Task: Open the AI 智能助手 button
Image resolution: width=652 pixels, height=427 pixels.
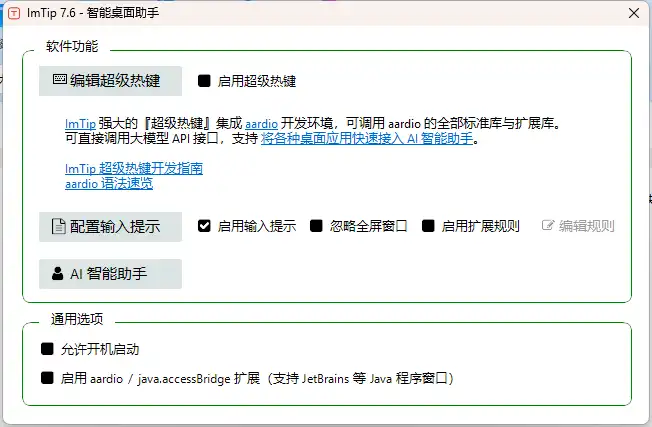Action: pyautogui.click(x=110, y=274)
